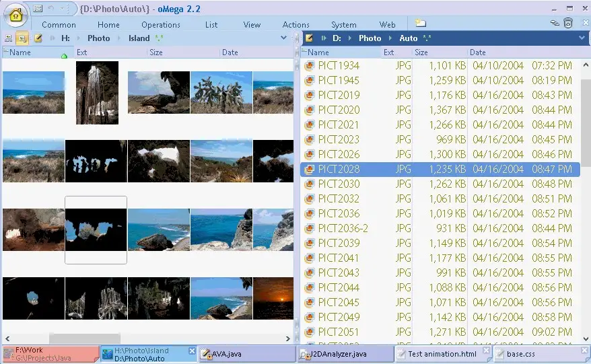
Task: Expand the left panel path history dropdown
Action: pos(283,38)
